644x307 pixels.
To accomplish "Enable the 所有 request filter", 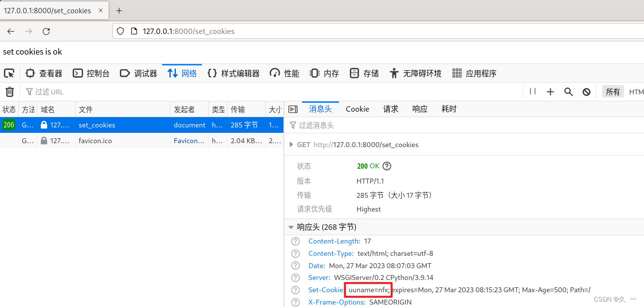I will pos(613,92).
